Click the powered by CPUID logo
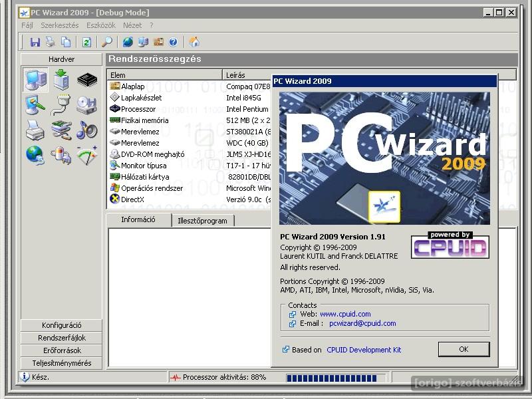 tap(450, 245)
